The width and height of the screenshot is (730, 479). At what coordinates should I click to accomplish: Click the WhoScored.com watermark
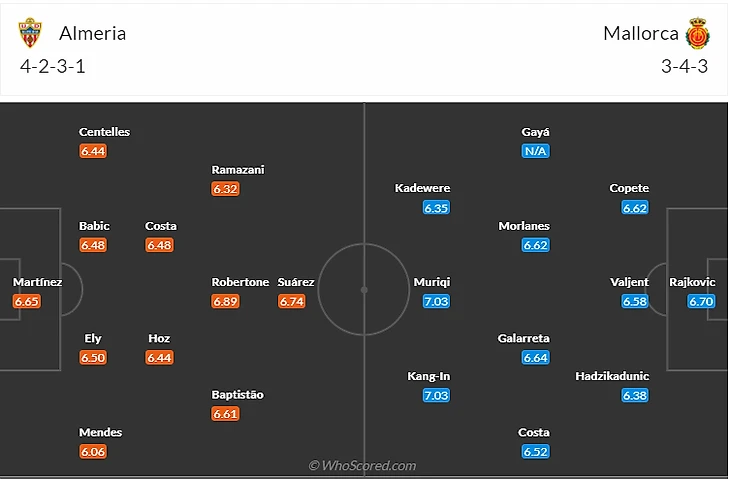tap(363, 465)
